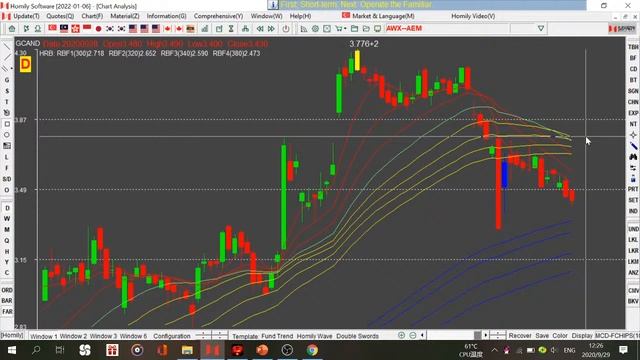
Task: Select the circle drawing tool in left sidebar
Action: click(7, 135)
